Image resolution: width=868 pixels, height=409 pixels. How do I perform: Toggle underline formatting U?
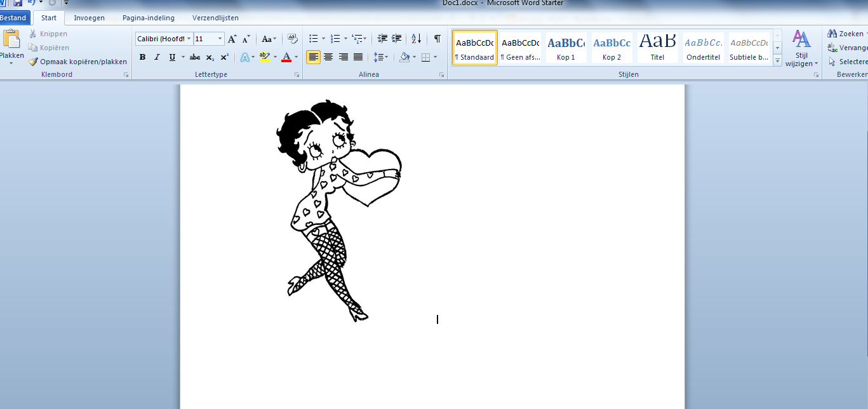click(x=172, y=57)
